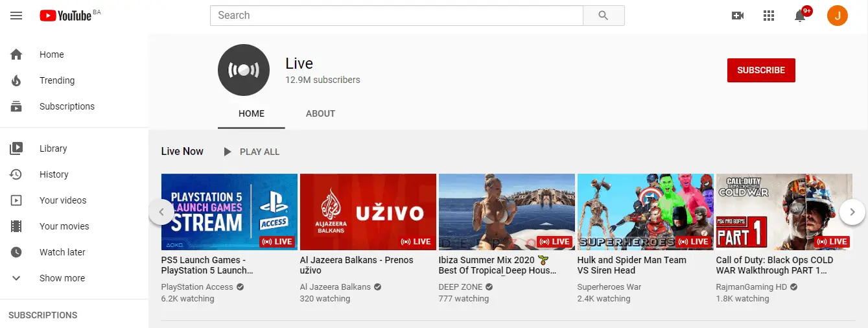The image size is (868, 328).
Task: Click the 320 watching text
Action: (325, 299)
